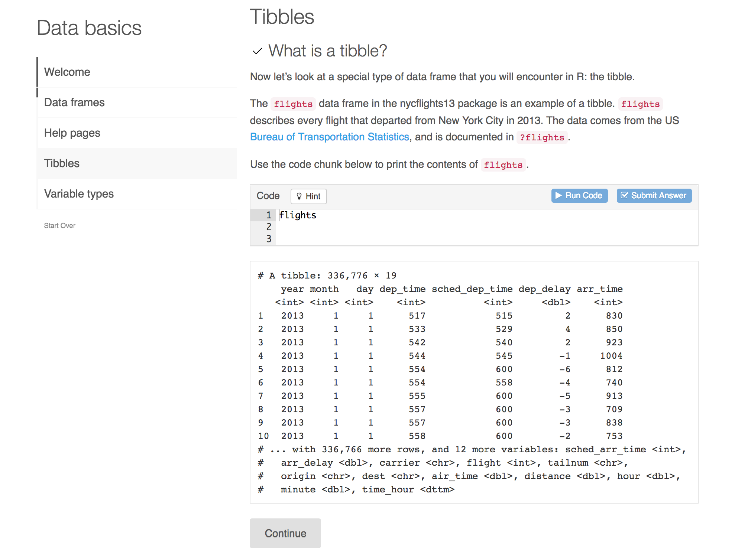Open Bureau of Transportation Statistics link
Viewport: 735px width, 560px height.
pos(329,137)
